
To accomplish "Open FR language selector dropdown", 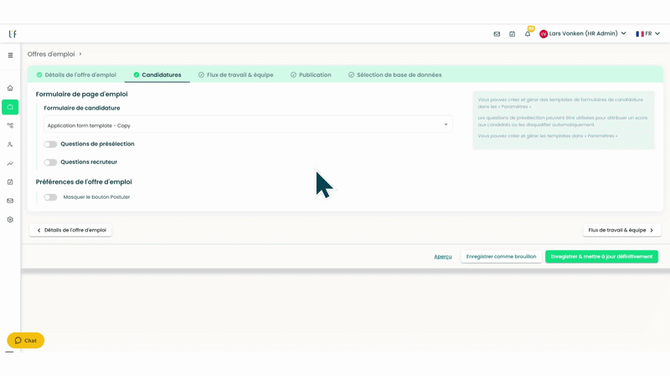I will tap(648, 34).
